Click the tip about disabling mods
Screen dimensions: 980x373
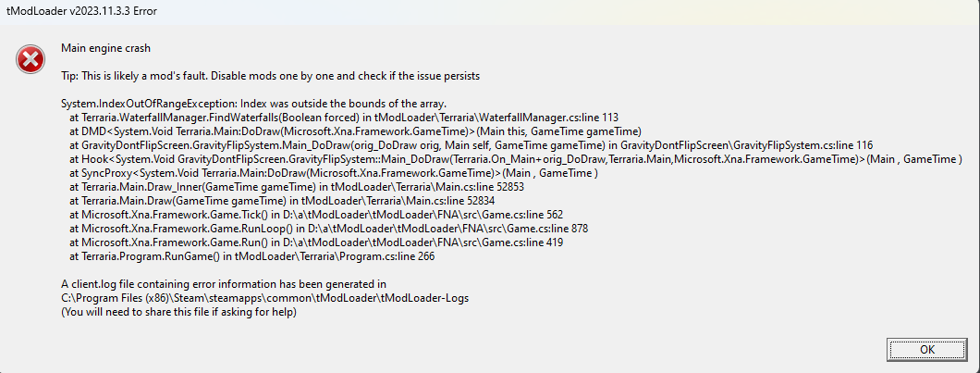click(x=270, y=74)
